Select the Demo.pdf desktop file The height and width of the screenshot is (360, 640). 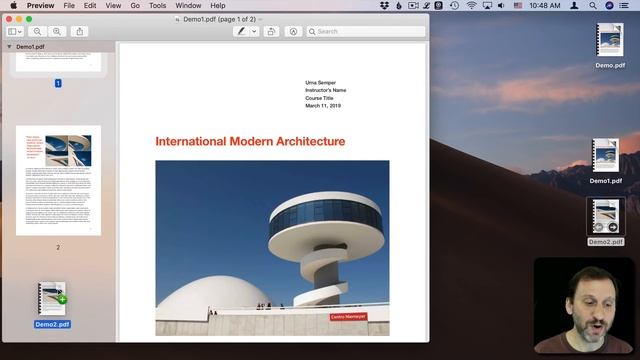tap(610, 40)
